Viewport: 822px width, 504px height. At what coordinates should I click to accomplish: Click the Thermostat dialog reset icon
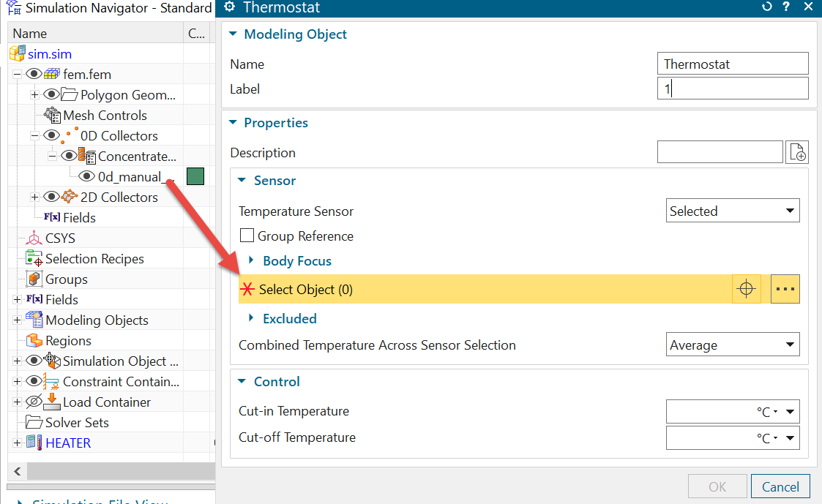tap(766, 7)
